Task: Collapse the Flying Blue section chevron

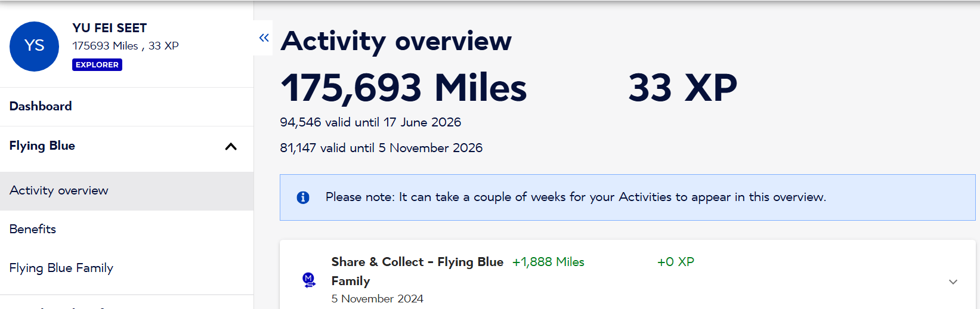Action: click(231, 147)
